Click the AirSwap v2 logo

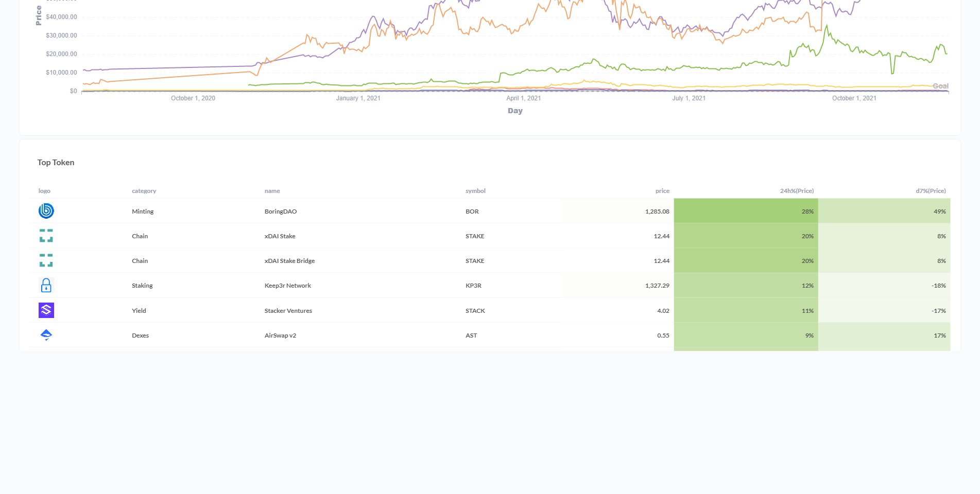coord(46,335)
